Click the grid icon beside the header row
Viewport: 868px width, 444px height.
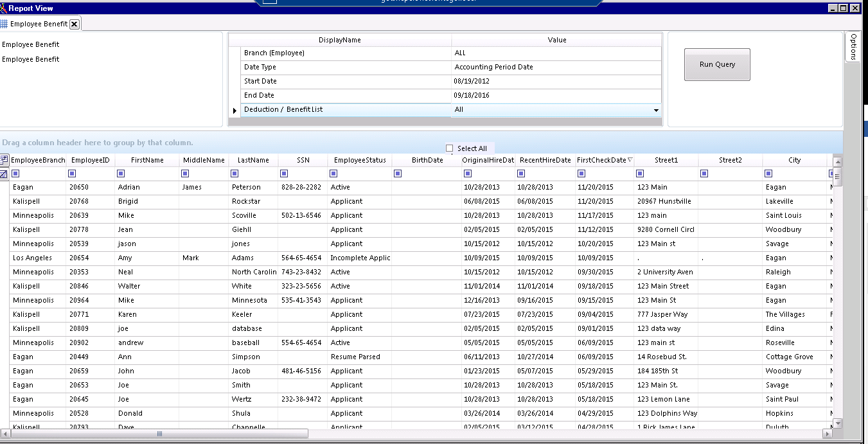point(4,160)
